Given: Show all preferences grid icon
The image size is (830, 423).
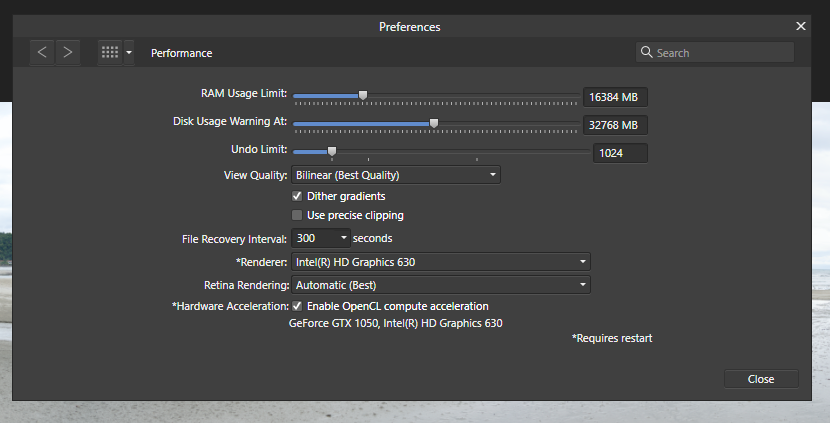Looking at the screenshot, I should [110, 52].
